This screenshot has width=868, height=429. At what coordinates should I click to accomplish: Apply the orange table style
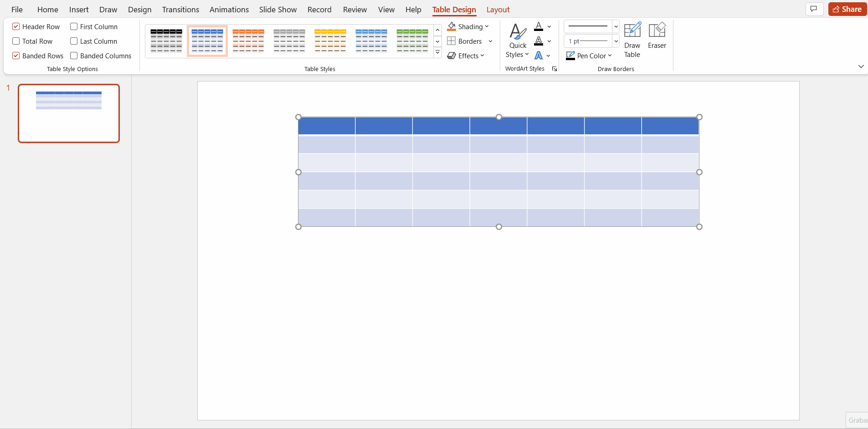tap(248, 41)
